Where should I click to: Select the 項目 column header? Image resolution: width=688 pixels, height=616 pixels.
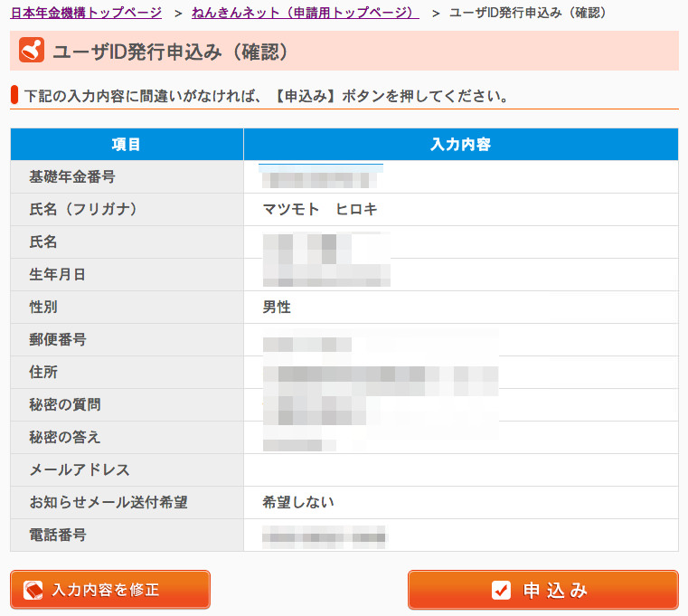(x=127, y=145)
